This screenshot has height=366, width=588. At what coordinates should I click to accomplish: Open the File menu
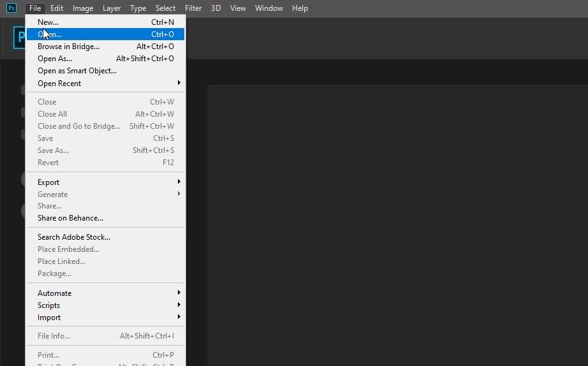[x=35, y=8]
